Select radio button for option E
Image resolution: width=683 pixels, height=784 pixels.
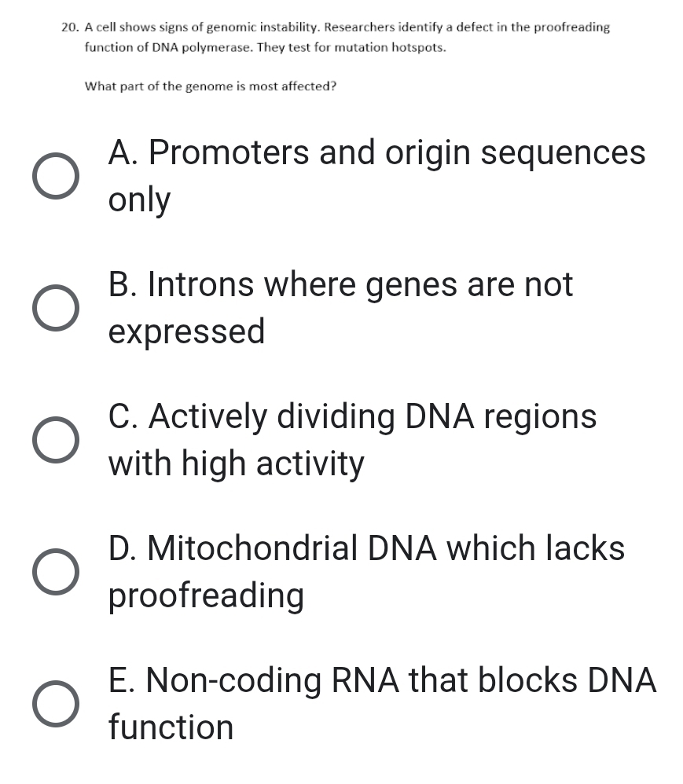tap(56, 704)
